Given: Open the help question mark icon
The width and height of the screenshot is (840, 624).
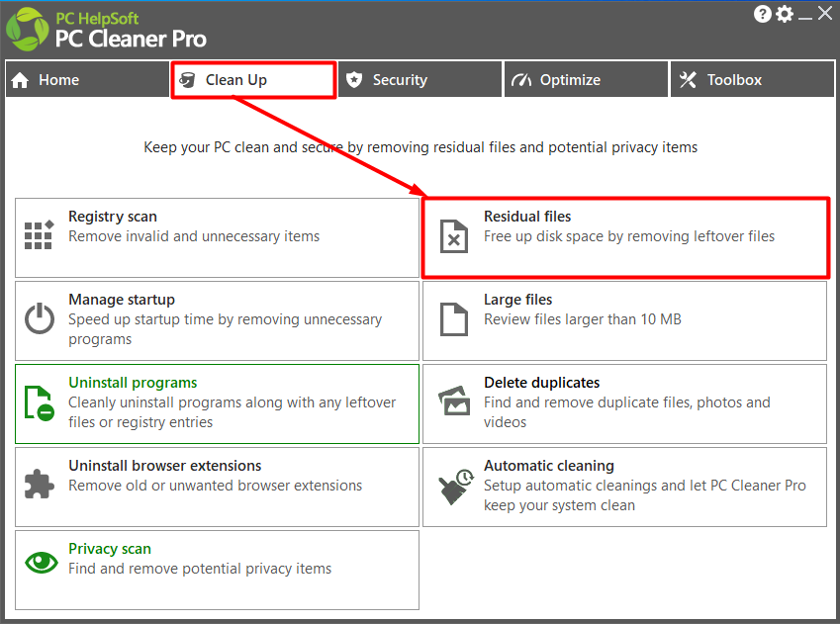Looking at the screenshot, I should tap(762, 14).
